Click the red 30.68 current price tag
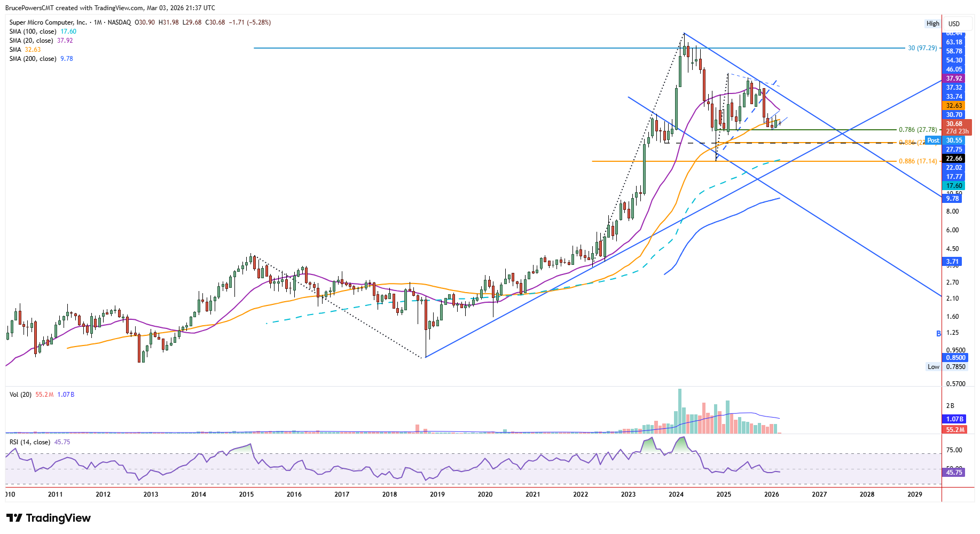980x534 pixels. pyautogui.click(x=957, y=127)
